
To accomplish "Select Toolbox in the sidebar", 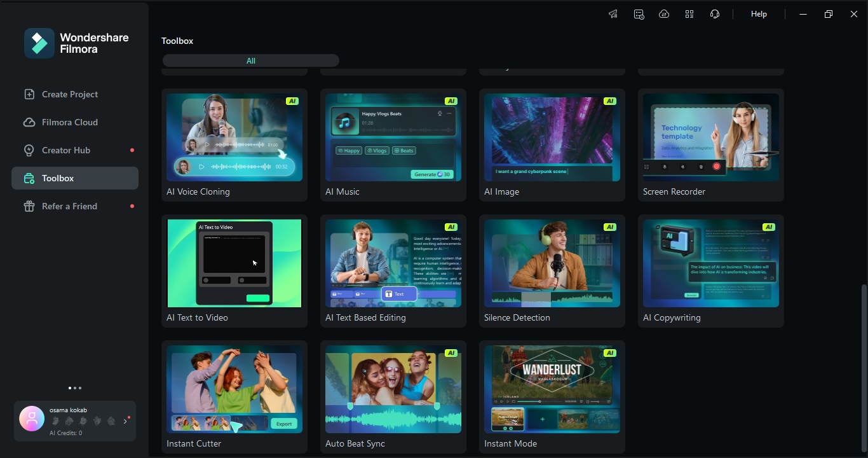I will coord(75,178).
